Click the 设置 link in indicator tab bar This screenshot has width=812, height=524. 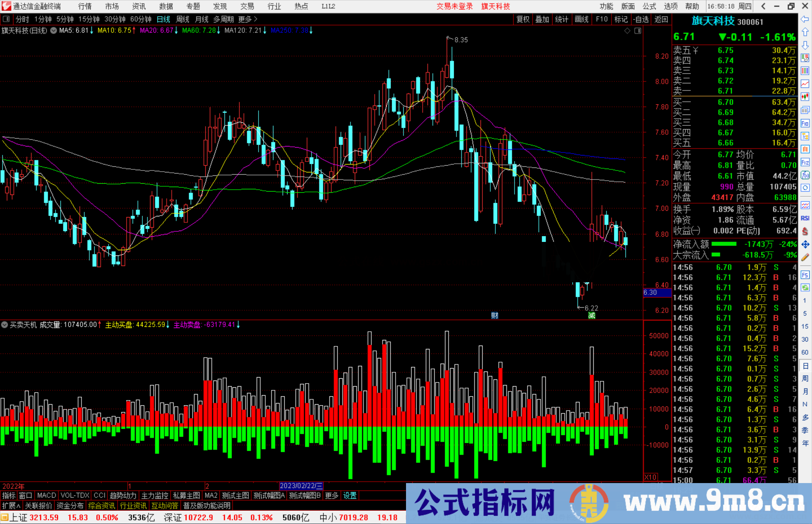click(x=350, y=495)
